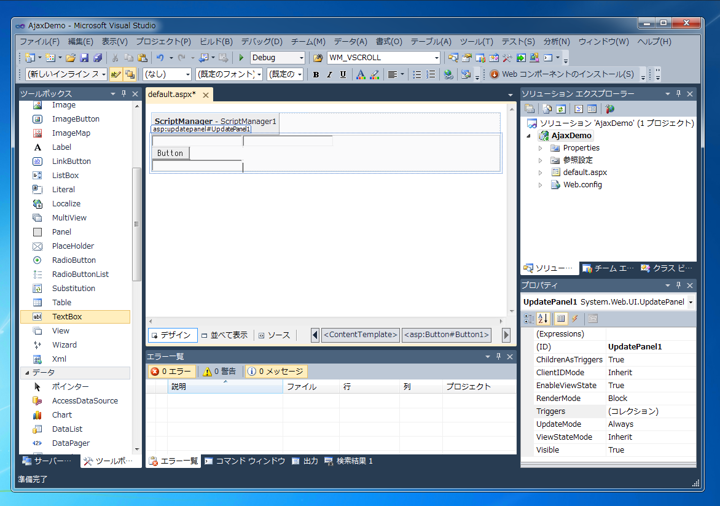Open the 出力 output tab
This screenshot has width=720, height=506.
305,461
